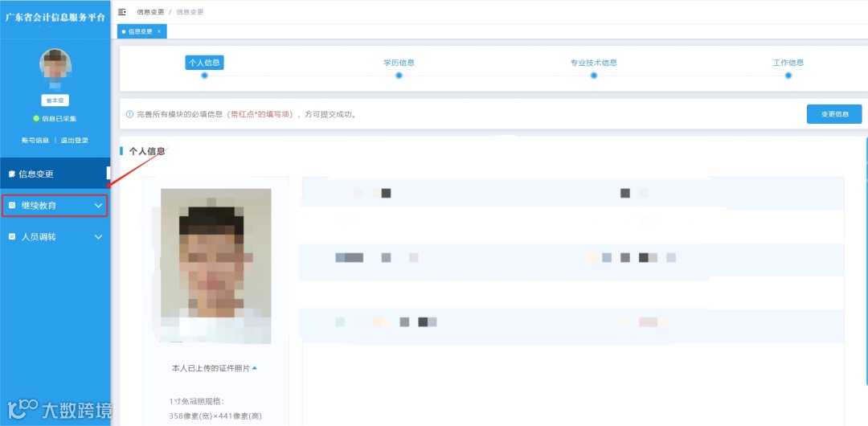Select the 工作信息 step
This screenshot has height=426, width=868.
[788, 63]
